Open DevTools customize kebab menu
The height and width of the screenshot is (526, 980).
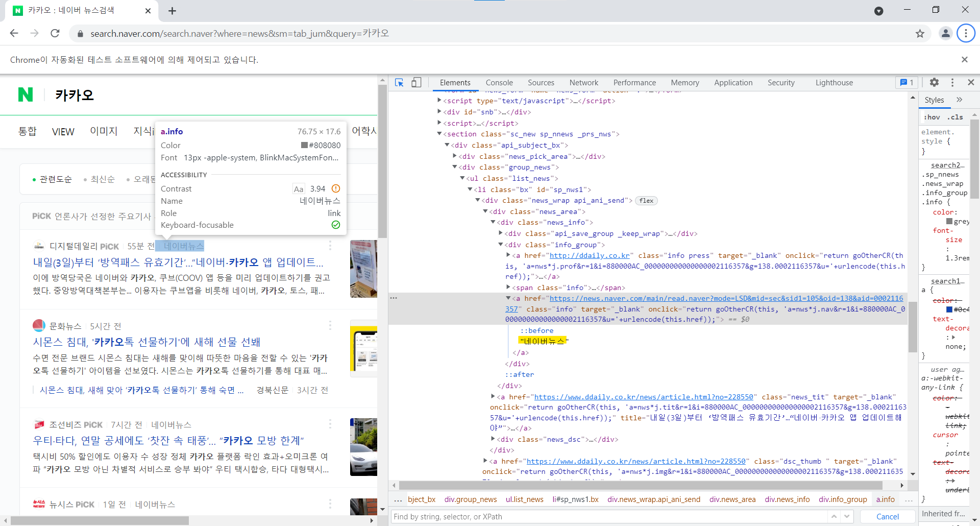point(952,82)
